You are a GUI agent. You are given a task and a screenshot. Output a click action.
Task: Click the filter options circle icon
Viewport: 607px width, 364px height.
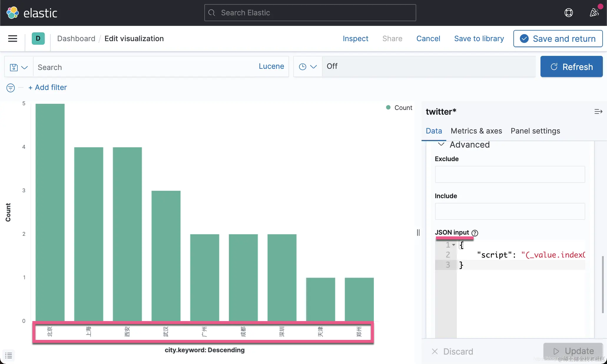(x=11, y=88)
